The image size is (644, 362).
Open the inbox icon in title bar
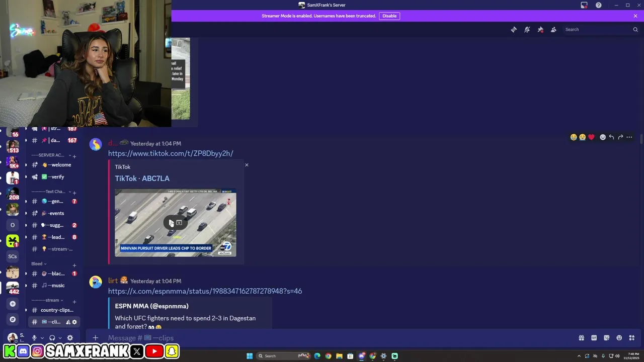(584, 5)
